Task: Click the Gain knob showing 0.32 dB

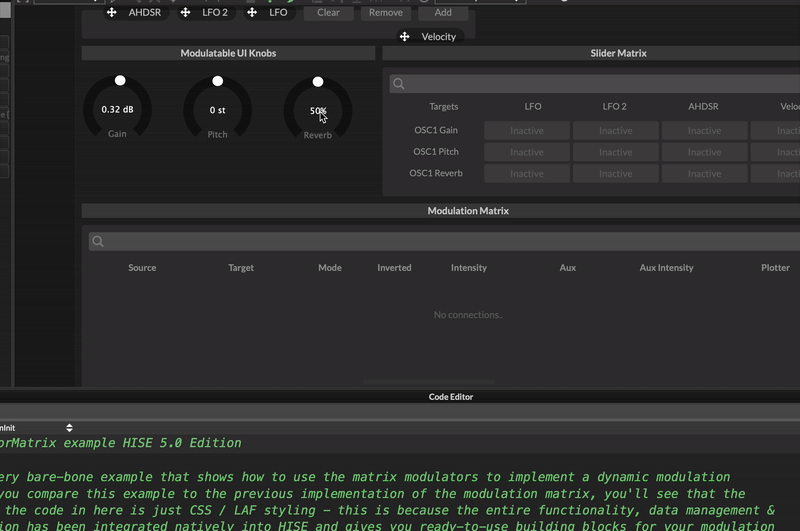Action: click(x=117, y=108)
